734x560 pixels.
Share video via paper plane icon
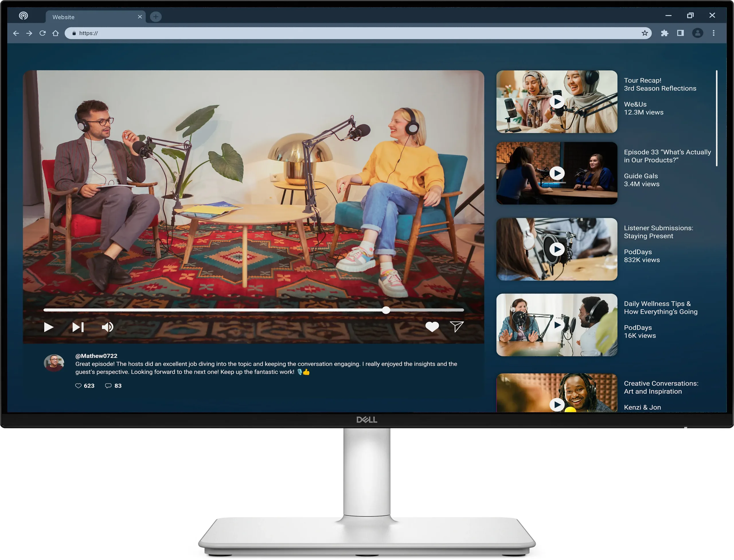tap(456, 327)
